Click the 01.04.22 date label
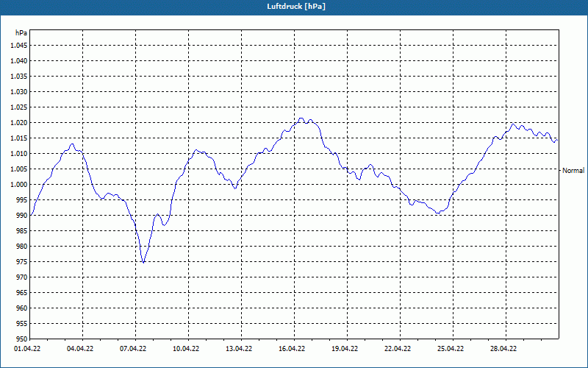This screenshot has height=368, width=588. coord(27,349)
